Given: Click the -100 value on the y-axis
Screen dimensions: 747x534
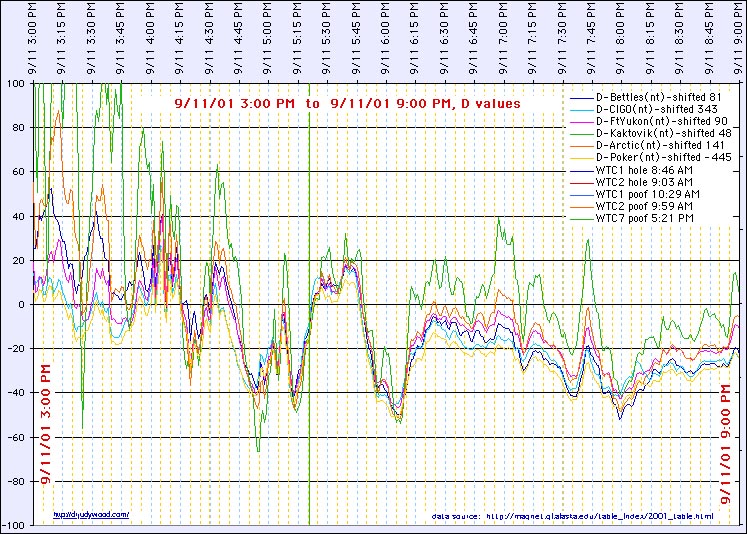Looking at the screenshot, I should click(15, 525).
